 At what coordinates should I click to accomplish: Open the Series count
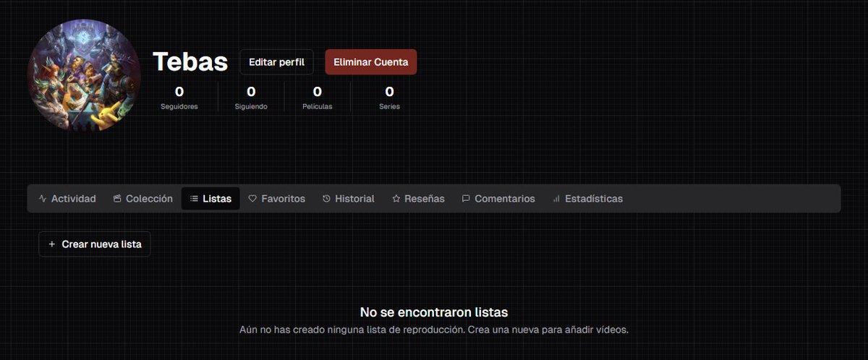pyautogui.click(x=389, y=98)
